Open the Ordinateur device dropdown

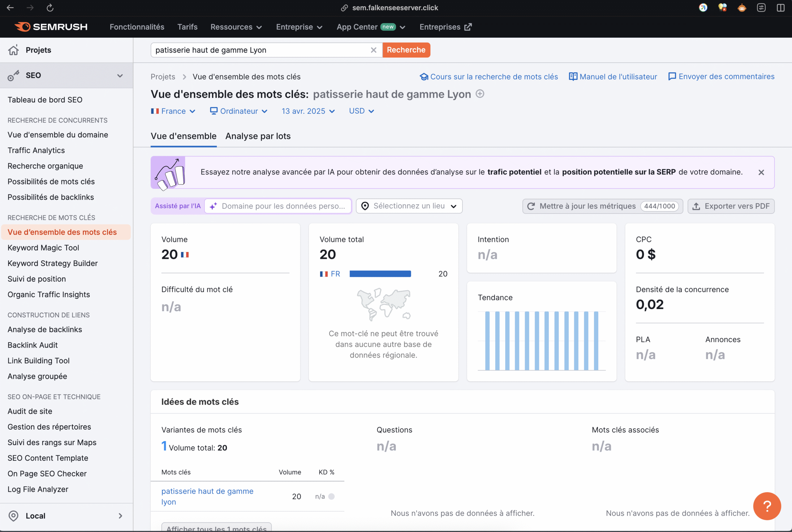239,111
